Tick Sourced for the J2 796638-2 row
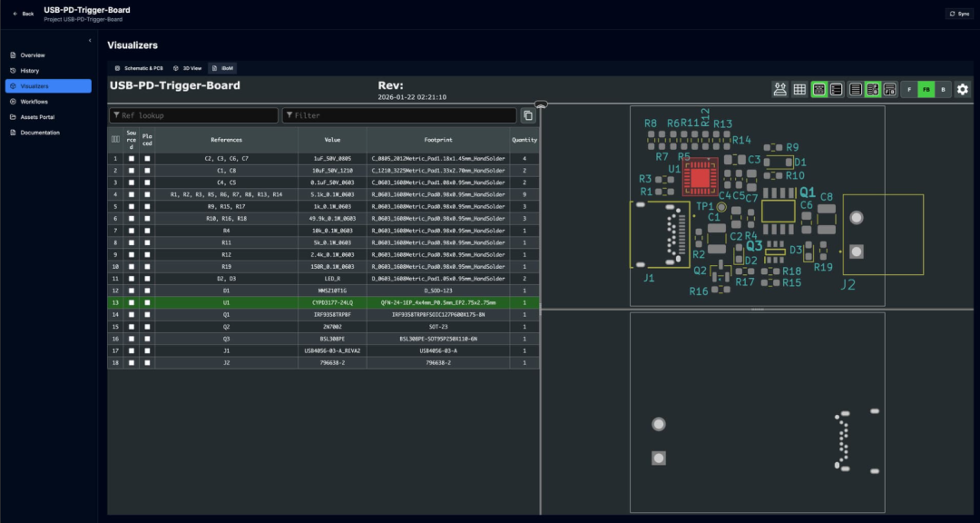The width and height of the screenshot is (980, 523). pyautogui.click(x=132, y=363)
